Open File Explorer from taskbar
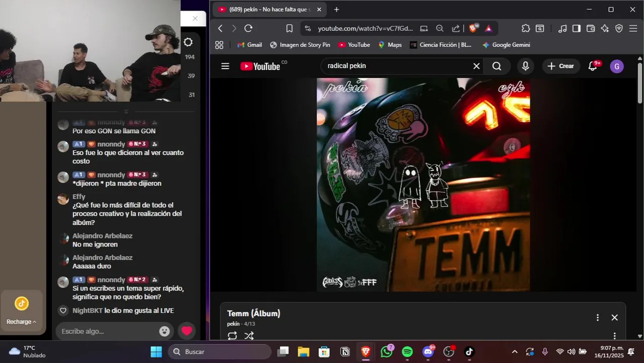 pos(303,351)
